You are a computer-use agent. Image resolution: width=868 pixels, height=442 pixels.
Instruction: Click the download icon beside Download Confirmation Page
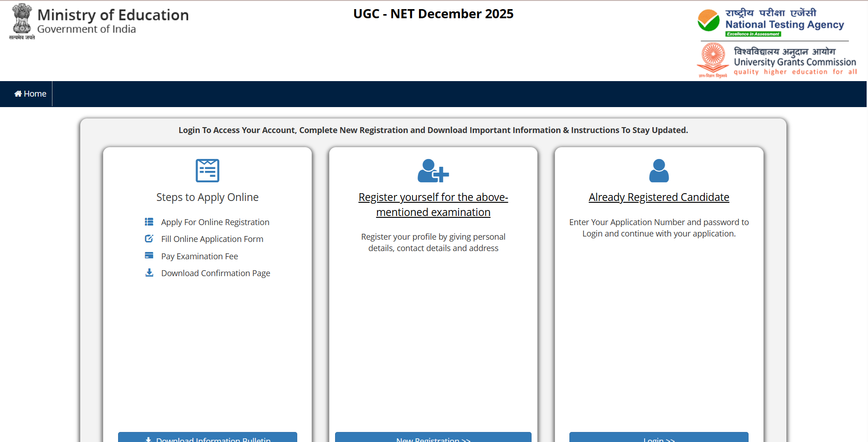coord(149,273)
